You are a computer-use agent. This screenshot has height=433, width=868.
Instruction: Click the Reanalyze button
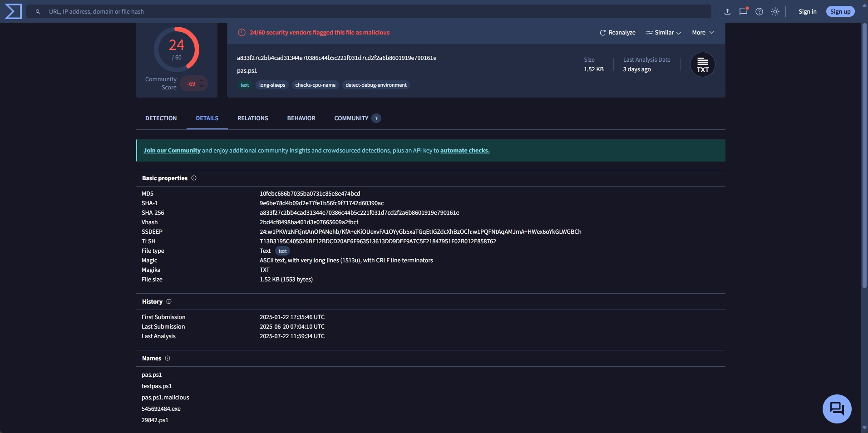click(617, 33)
